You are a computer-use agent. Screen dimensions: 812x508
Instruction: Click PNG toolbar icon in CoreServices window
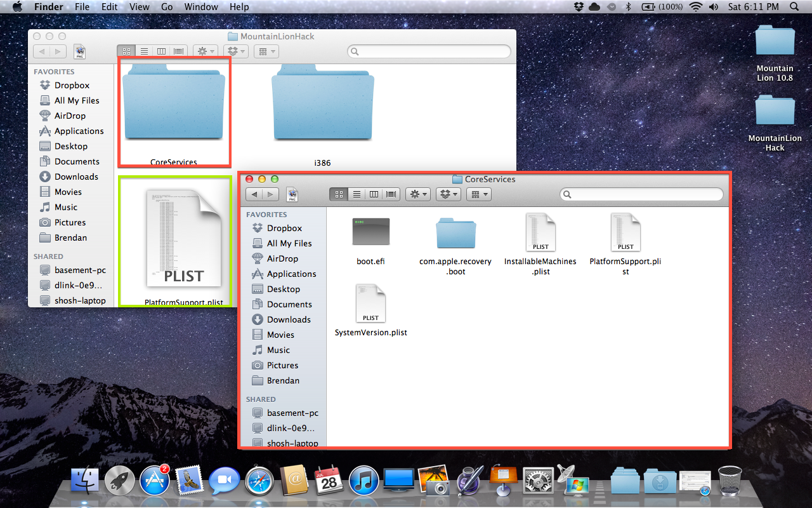pyautogui.click(x=292, y=194)
